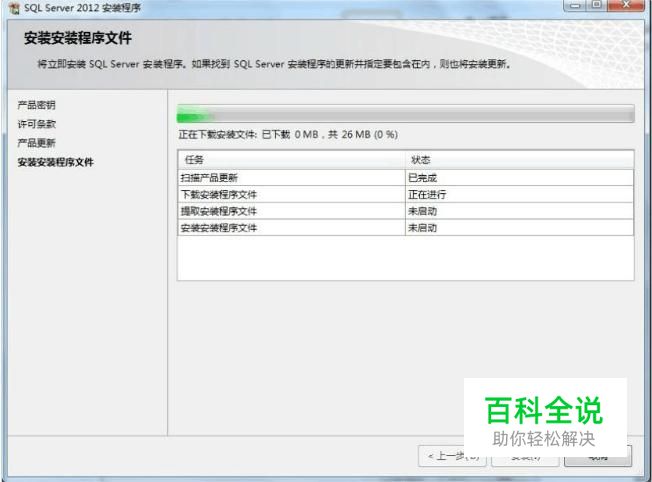The height and width of the screenshot is (482, 652).
Task: Click the 状态 column header
Action: click(x=519, y=160)
